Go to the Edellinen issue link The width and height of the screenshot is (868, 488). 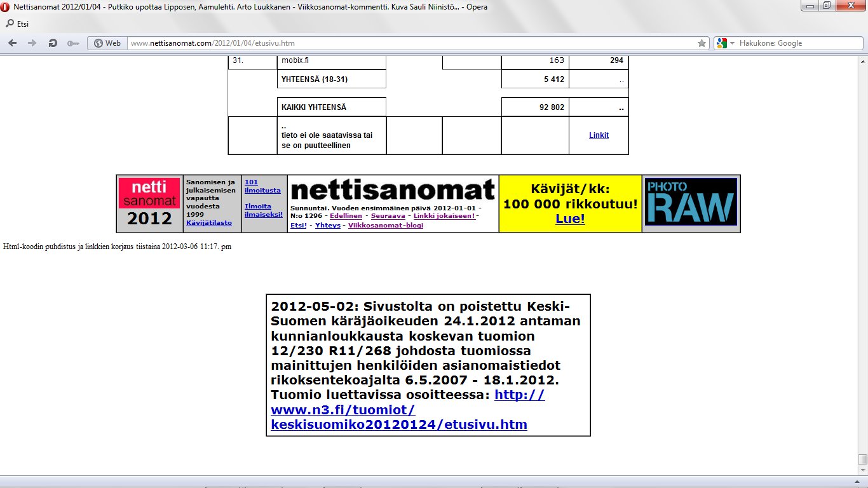[x=343, y=216]
